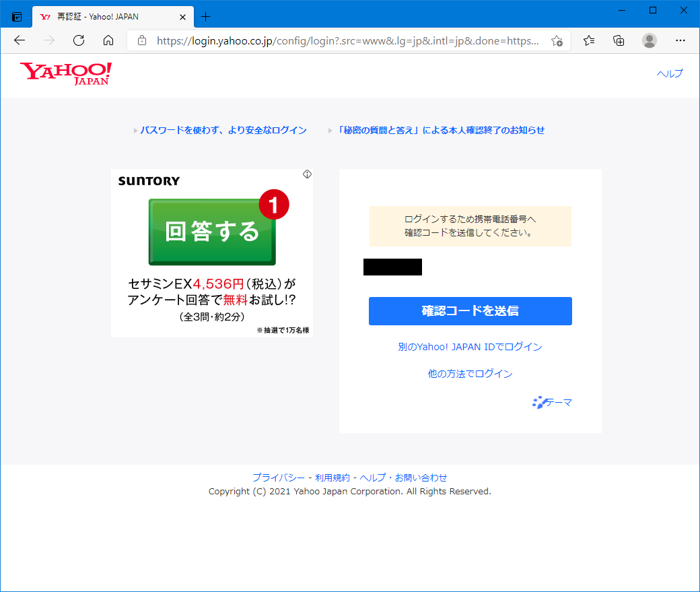The height and width of the screenshot is (592, 700).
Task: Click 別のYahoo! JAPAN IDでログイン link
Action: [x=470, y=347]
